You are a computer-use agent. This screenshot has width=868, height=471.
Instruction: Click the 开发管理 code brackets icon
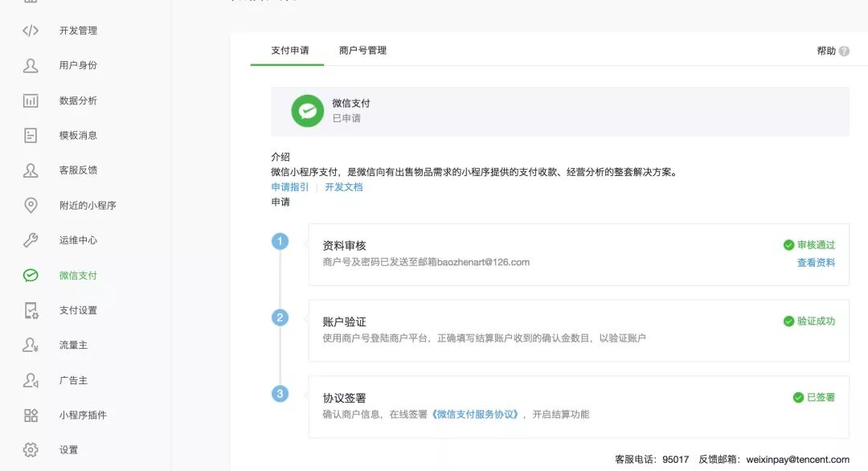(31, 31)
